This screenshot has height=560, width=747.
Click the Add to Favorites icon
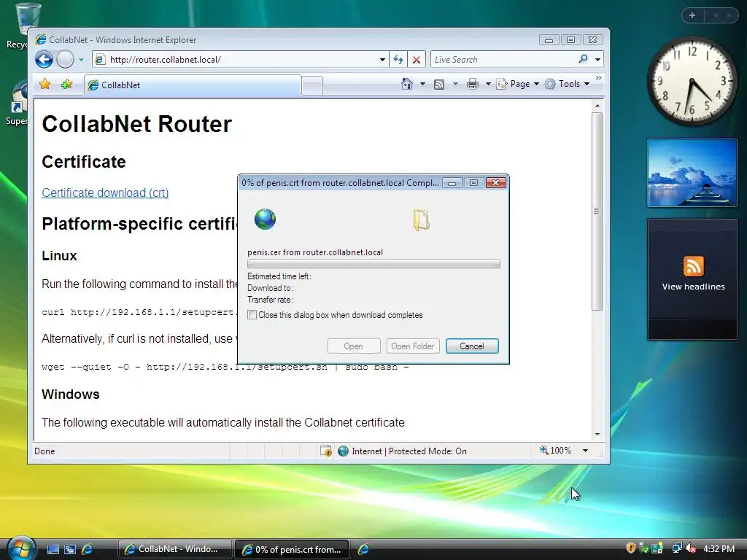click(x=66, y=85)
